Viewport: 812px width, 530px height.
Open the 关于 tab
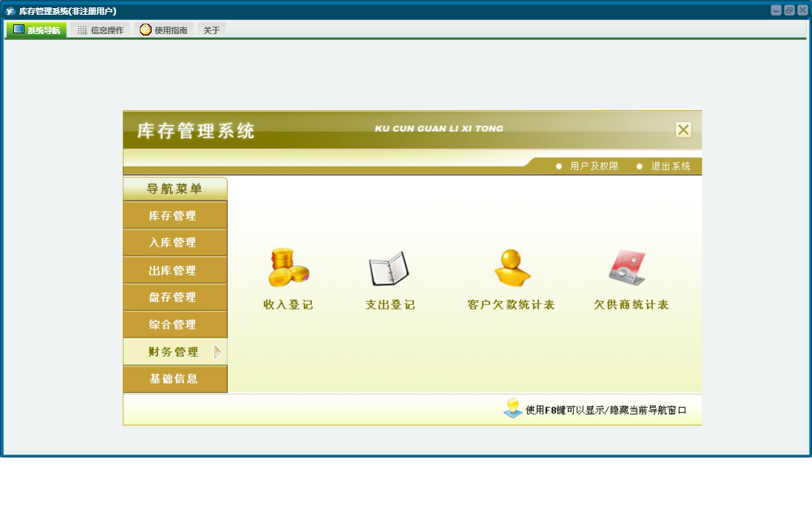(x=212, y=30)
